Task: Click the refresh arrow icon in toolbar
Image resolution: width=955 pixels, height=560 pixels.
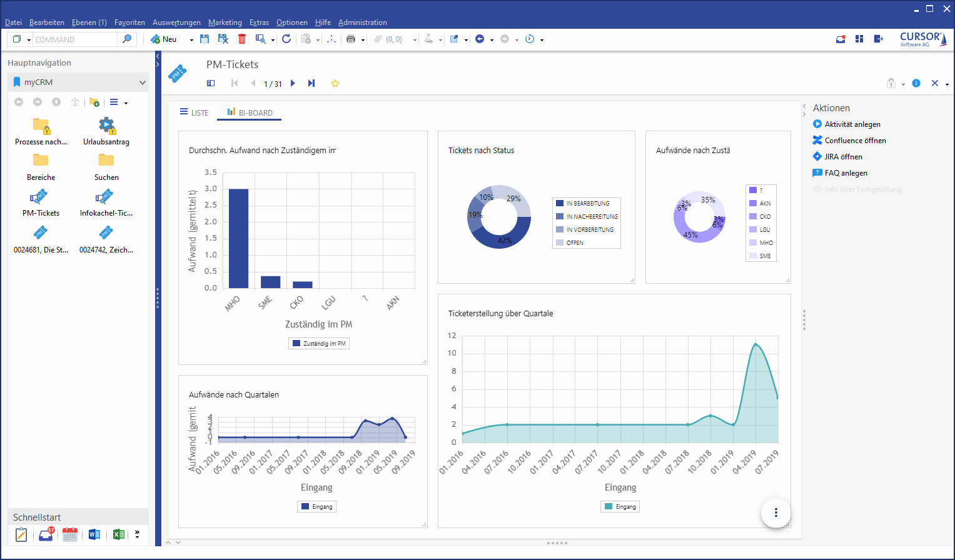Action: click(286, 39)
